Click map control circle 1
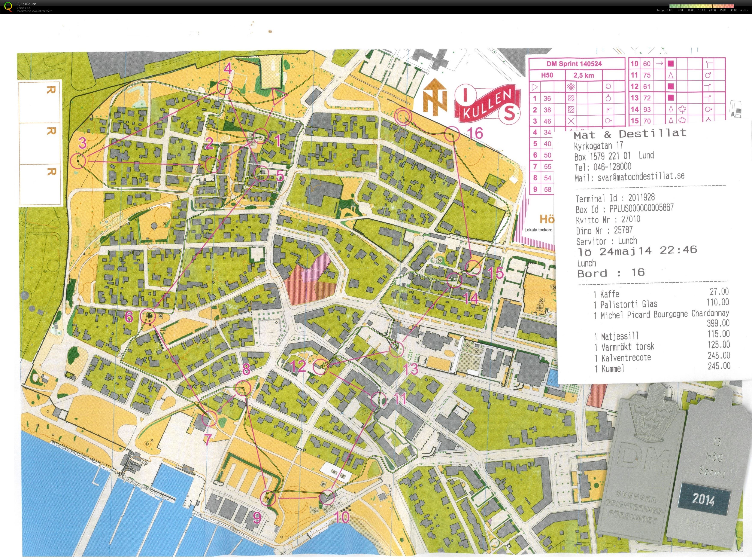This screenshot has width=752, height=560. [x=261, y=136]
